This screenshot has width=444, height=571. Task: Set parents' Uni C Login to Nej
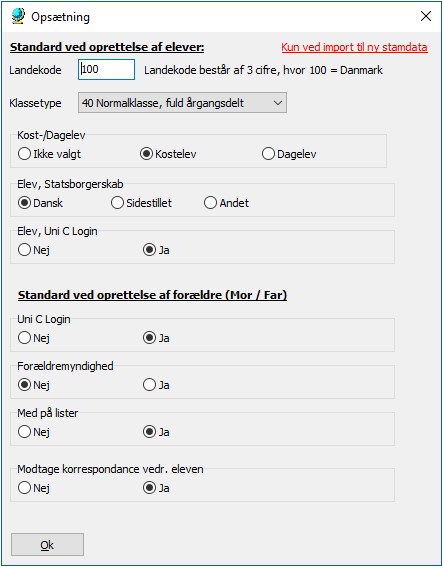point(34,338)
